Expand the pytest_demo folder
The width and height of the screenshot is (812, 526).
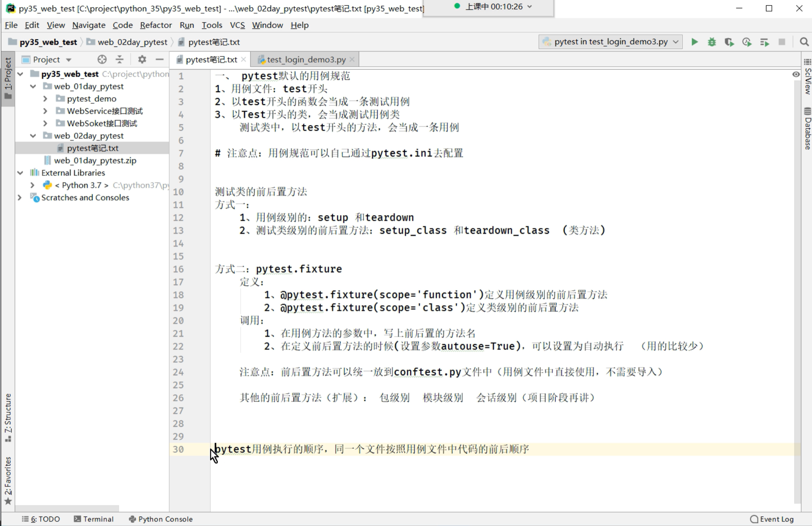click(x=45, y=99)
